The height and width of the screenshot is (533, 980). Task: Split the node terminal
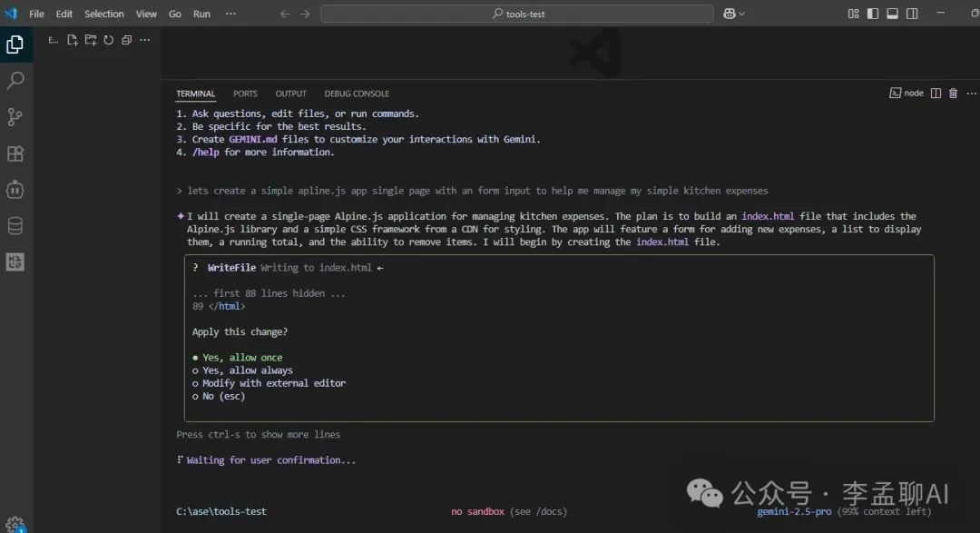click(x=935, y=93)
